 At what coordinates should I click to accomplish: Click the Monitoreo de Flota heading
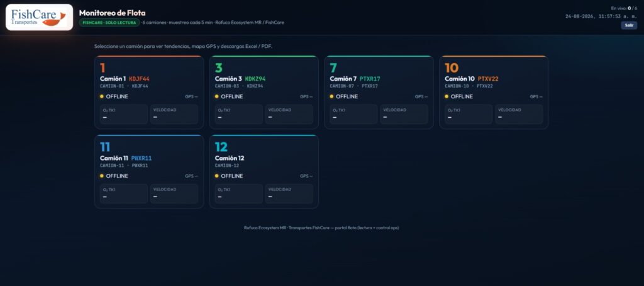(112, 13)
